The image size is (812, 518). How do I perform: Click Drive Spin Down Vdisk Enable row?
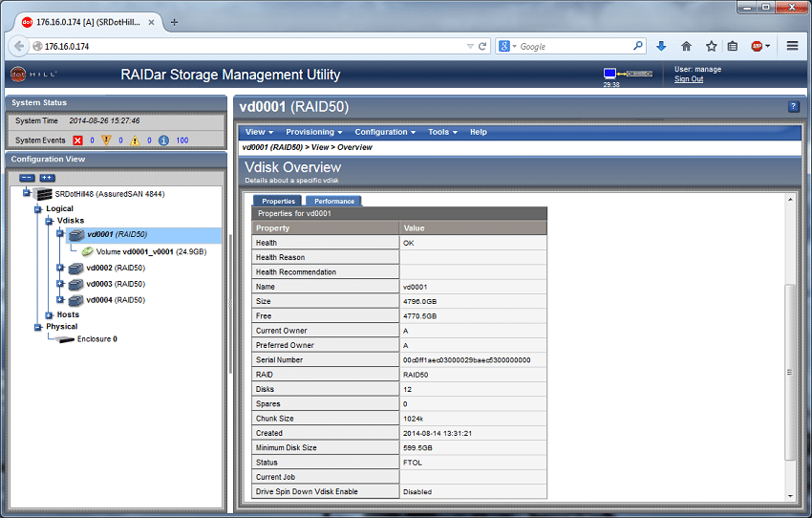click(398, 491)
